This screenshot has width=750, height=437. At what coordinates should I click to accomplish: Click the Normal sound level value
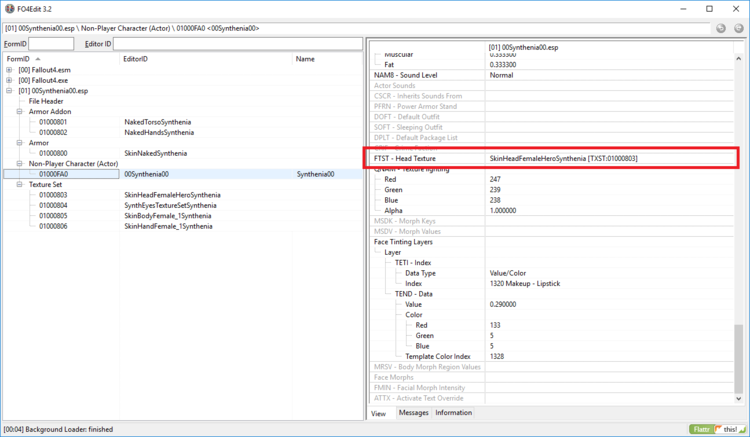click(x=501, y=75)
